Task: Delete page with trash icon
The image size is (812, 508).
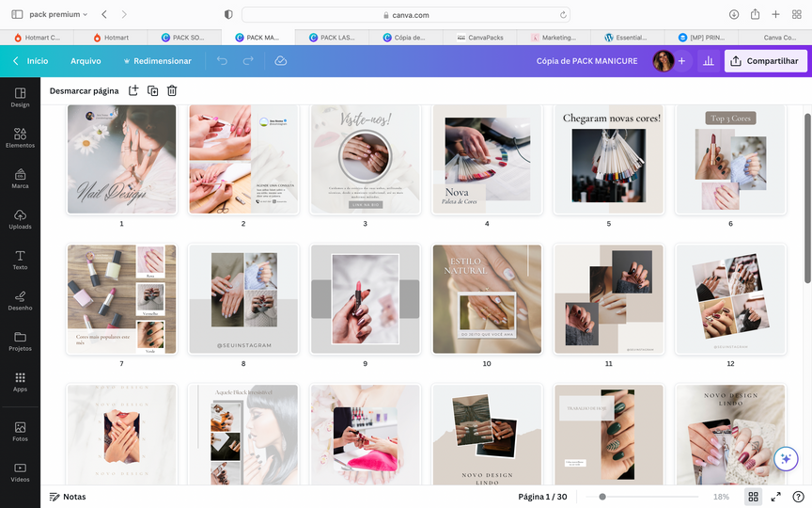Action: point(172,90)
